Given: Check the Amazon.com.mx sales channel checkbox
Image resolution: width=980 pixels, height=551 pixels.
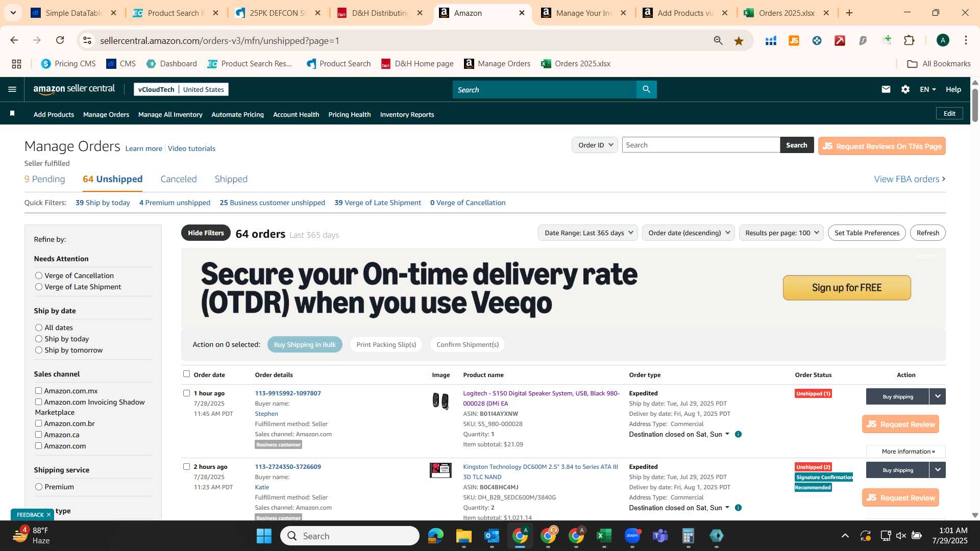Looking at the screenshot, I should [x=38, y=390].
